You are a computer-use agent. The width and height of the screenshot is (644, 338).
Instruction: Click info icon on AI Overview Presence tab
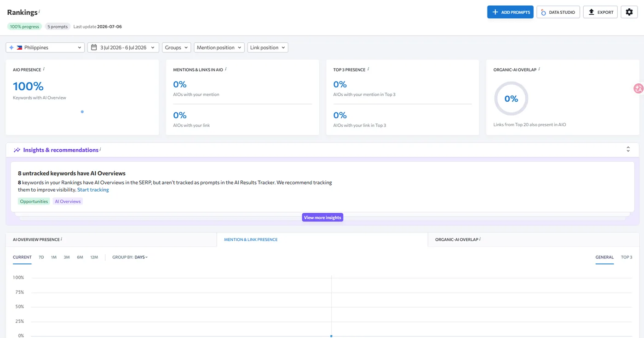tap(62, 239)
